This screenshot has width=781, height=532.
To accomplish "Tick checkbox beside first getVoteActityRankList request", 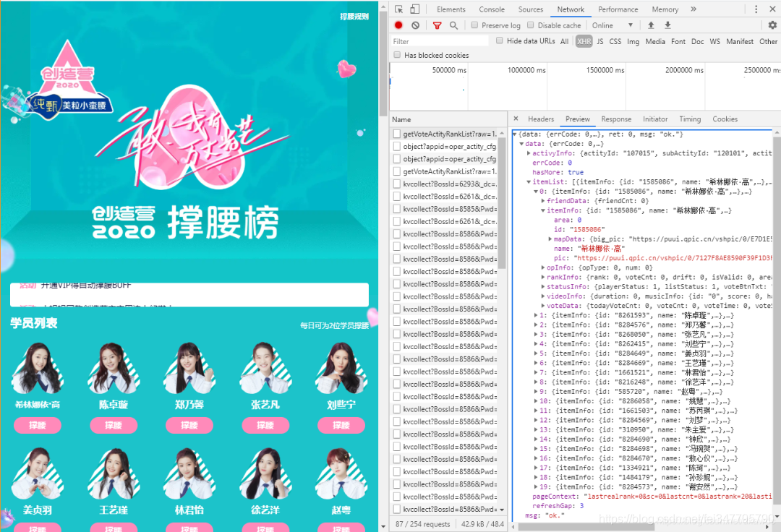I will [397, 134].
